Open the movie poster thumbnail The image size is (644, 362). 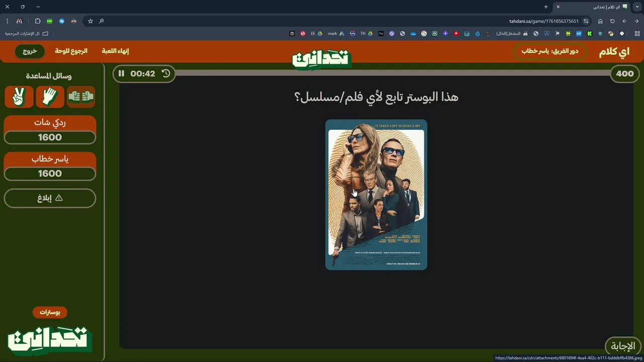click(376, 195)
